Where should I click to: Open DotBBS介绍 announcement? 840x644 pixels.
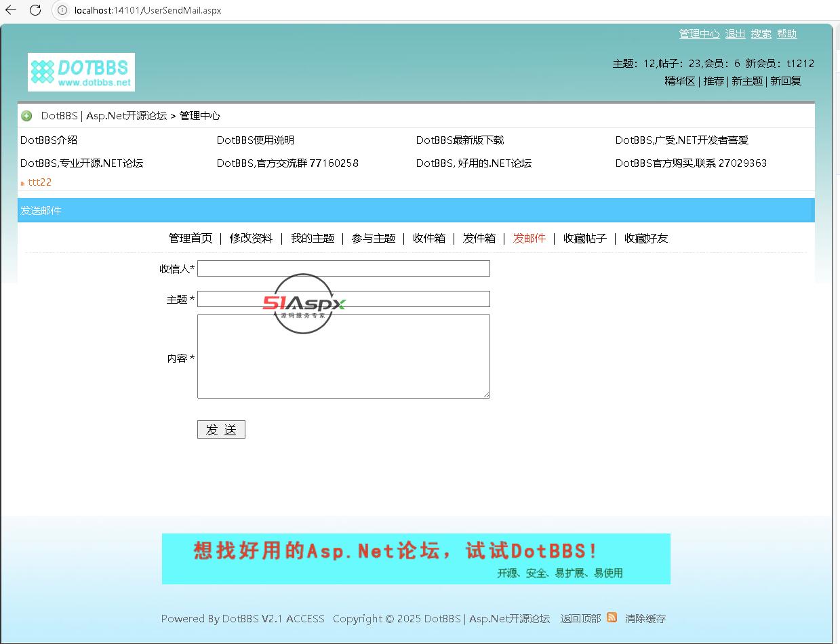coord(49,140)
